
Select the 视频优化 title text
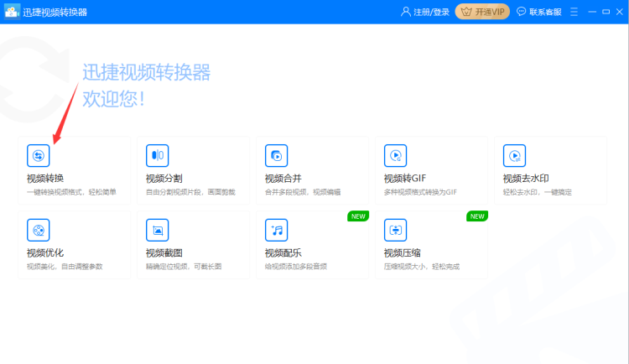[45, 252]
